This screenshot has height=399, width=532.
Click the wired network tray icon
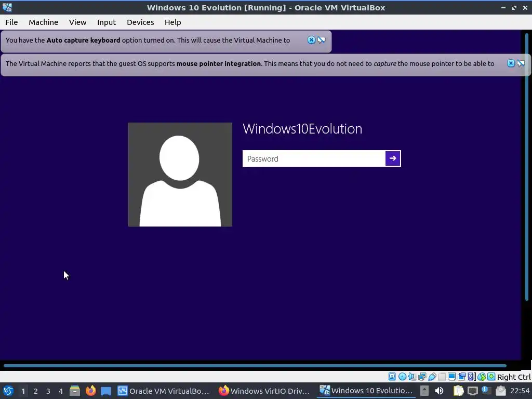(x=473, y=391)
